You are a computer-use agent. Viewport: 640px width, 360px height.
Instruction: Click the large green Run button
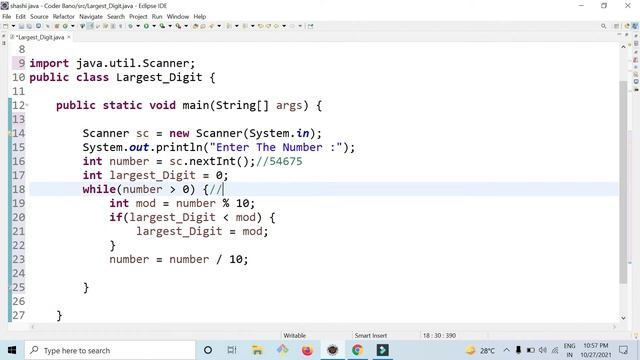pyautogui.click(x=146, y=26)
